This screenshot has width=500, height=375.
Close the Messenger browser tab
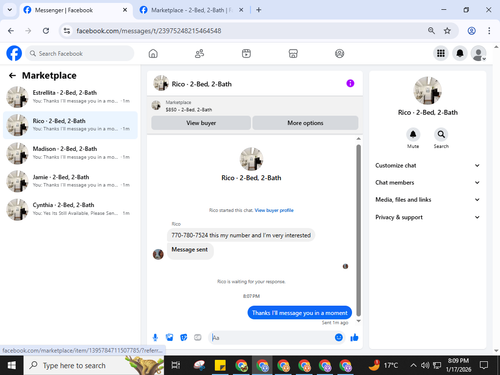[x=125, y=10]
